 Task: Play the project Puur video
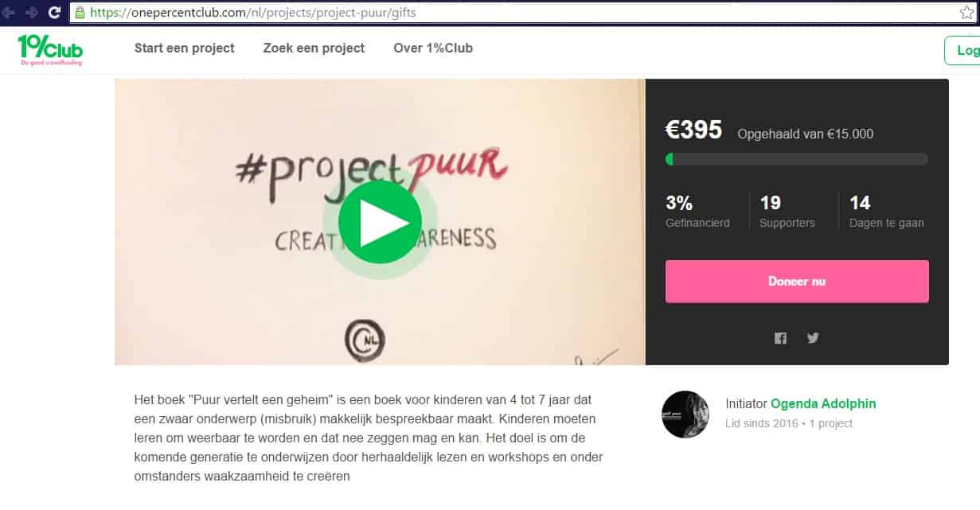point(380,222)
